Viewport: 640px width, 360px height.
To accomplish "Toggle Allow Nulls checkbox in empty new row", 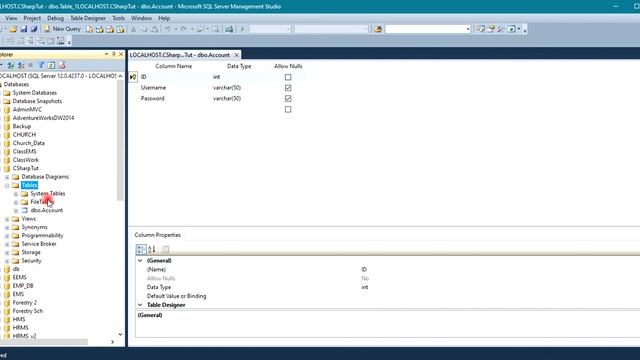I will [x=288, y=109].
